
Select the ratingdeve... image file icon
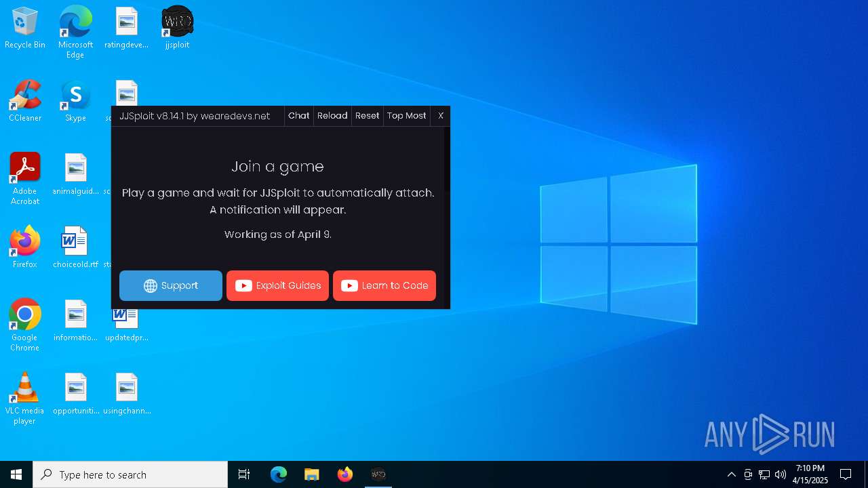click(x=126, y=28)
